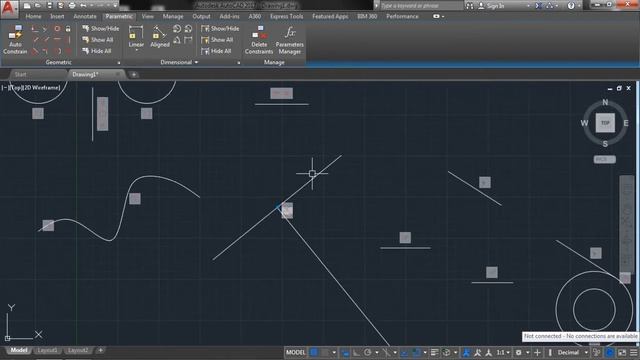Click the TOP face of the ViewCube
Screen dimensions: 640x360
[605, 123]
